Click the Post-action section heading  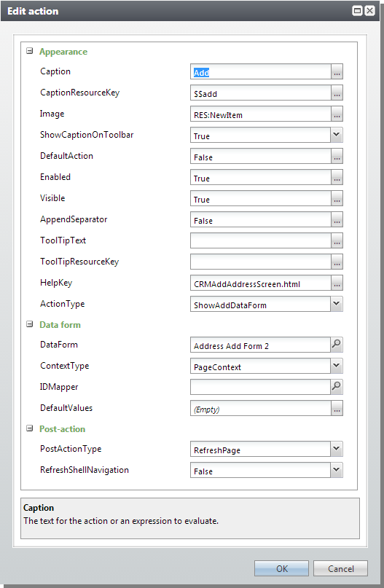point(62,428)
